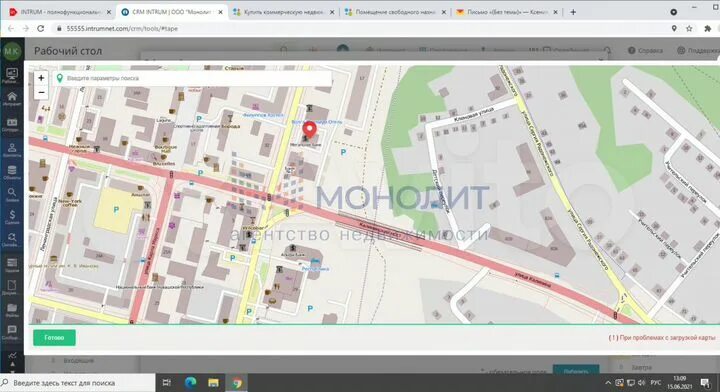Bookmark this page with star icon
720x392 pixels.
[x=689, y=28]
